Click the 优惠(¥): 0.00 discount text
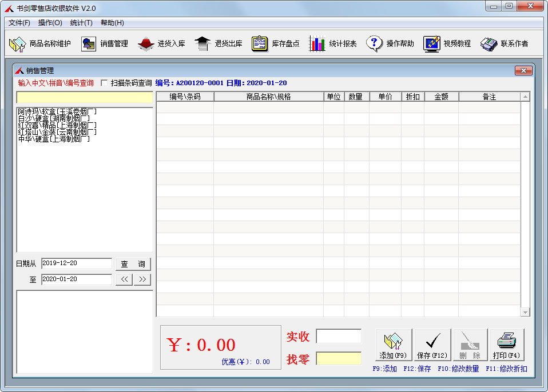 pos(246,362)
